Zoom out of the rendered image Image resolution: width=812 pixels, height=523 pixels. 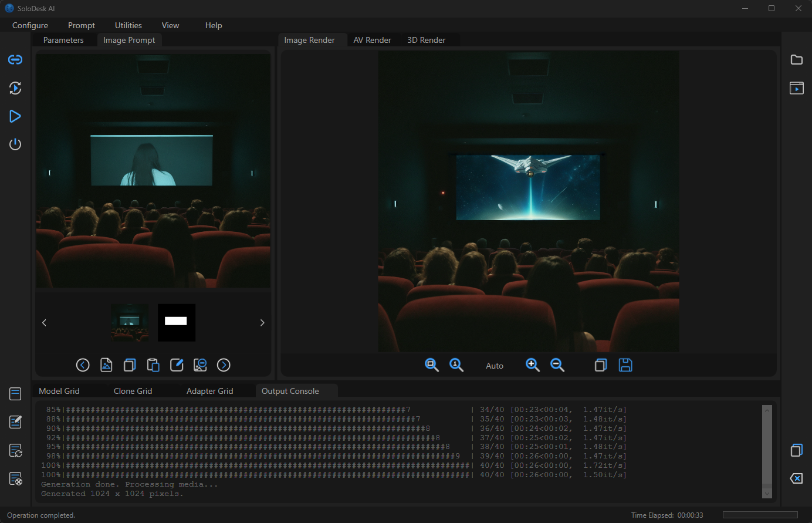pos(557,365)
